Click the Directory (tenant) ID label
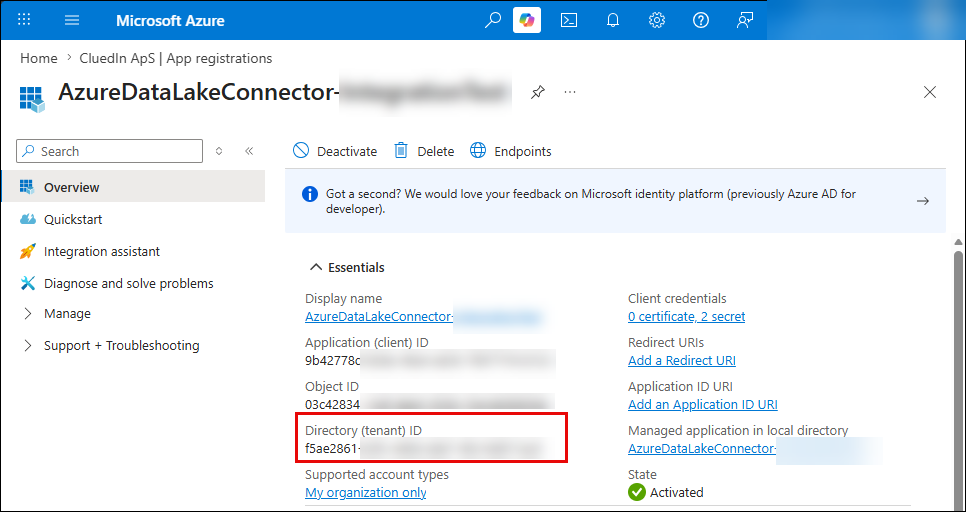Screen dimensions: 966x512 tap(363, 431)
